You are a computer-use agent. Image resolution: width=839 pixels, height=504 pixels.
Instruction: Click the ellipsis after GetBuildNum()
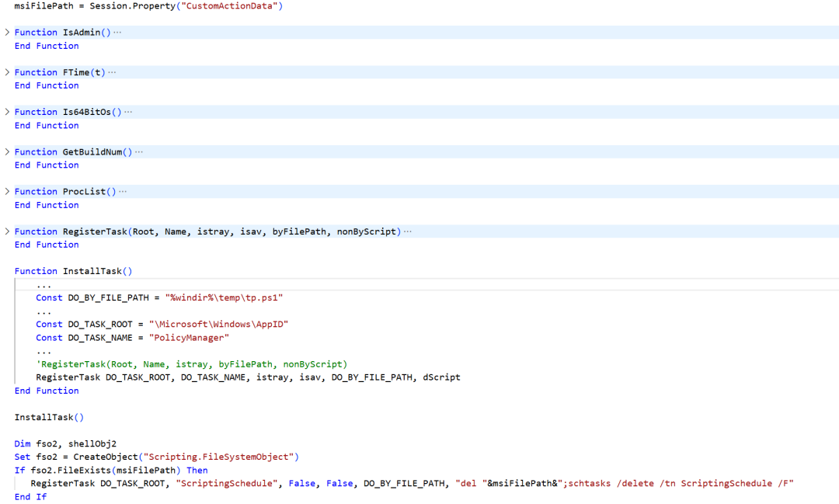point(138,152)
